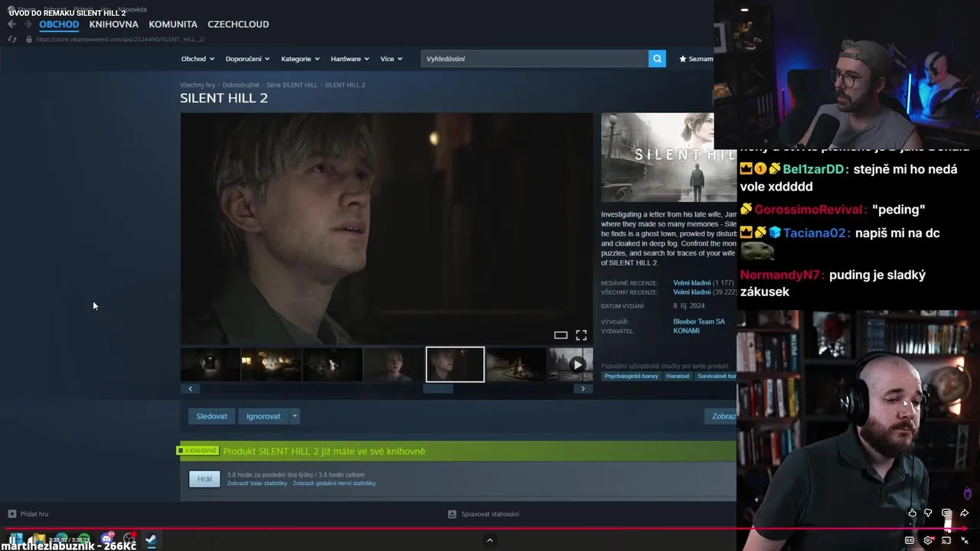Screen dimensions: 980x551
Task: Reload the store page with refresh icon
Action: coord(11,39)
